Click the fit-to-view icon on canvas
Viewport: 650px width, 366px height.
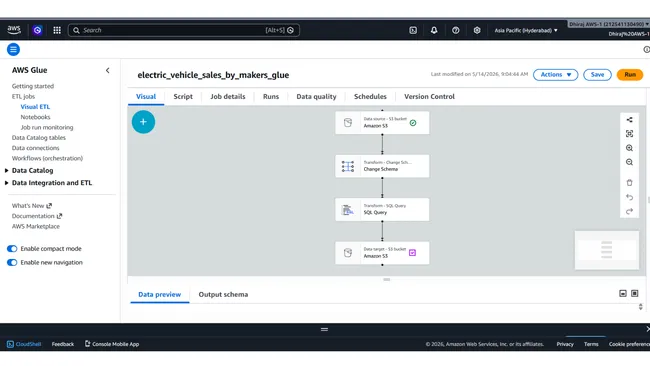(x=629, y=133)
